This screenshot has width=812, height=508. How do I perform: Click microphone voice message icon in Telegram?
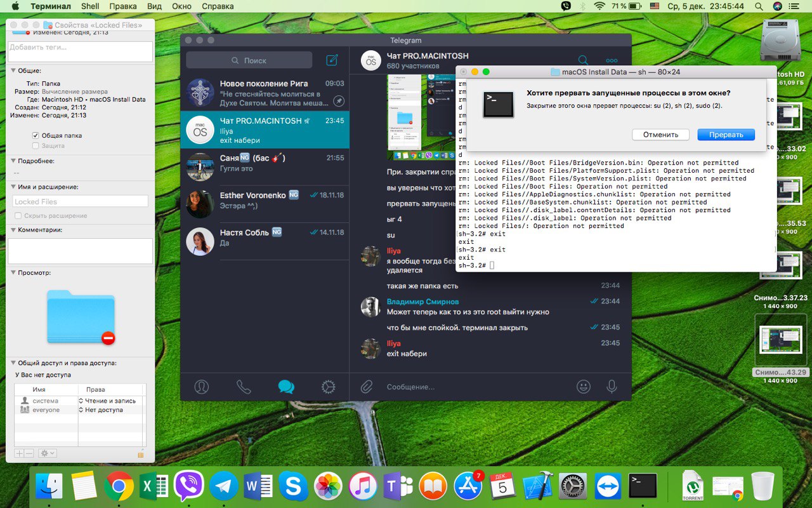(612, 386)
